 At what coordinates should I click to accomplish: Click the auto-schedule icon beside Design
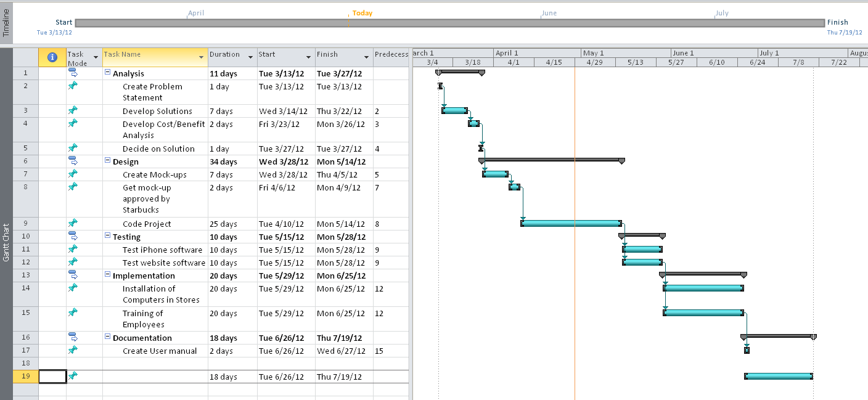pyautogui.click(x=73, y=160)
